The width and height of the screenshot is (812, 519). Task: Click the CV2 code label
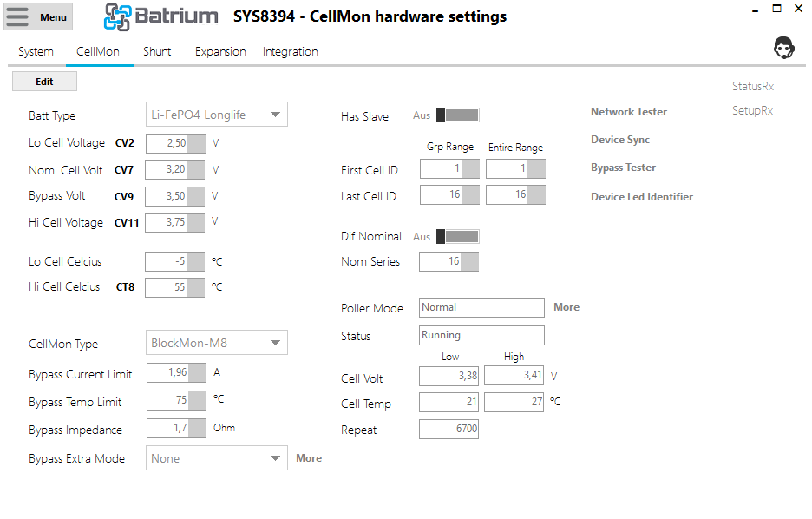(x=124, y=143)
